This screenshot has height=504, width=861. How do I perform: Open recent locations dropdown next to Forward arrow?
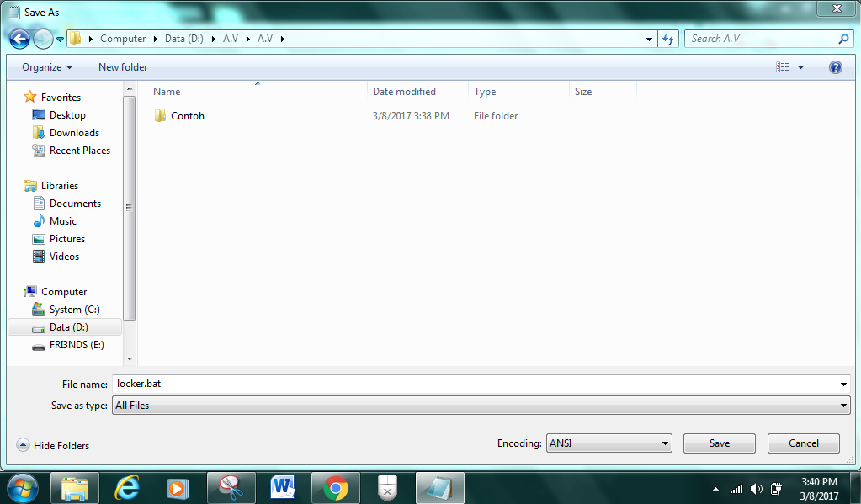pyautogui.click(x=60, y=39)
